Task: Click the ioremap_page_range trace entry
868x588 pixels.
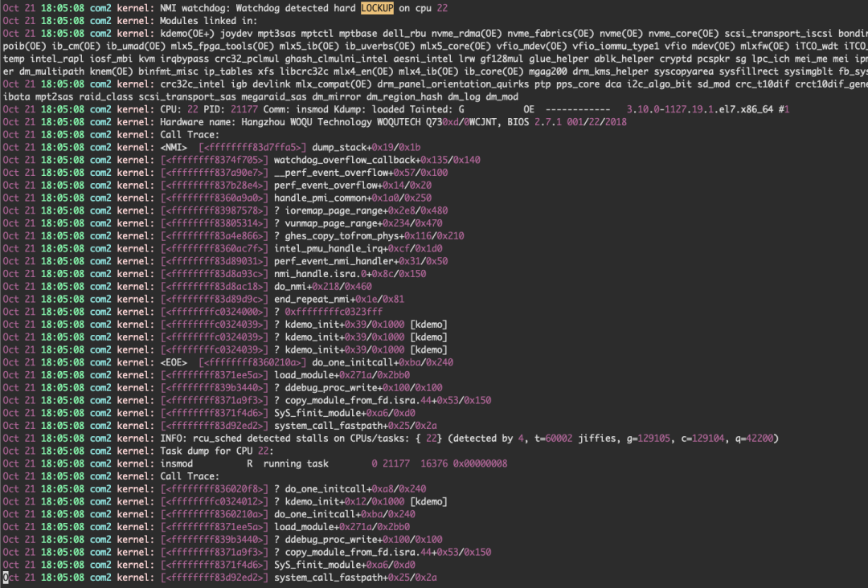Action: coord(366,210)
